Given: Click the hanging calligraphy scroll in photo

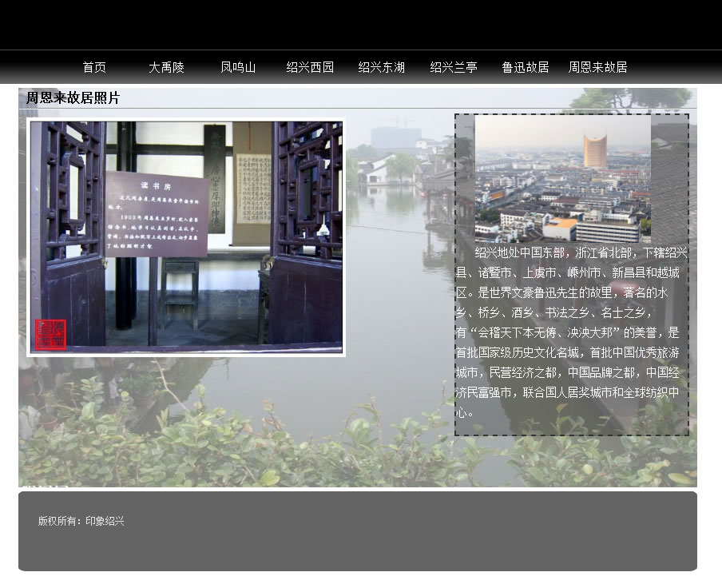Looking at the screenshot, I should [x=252, y=188].
